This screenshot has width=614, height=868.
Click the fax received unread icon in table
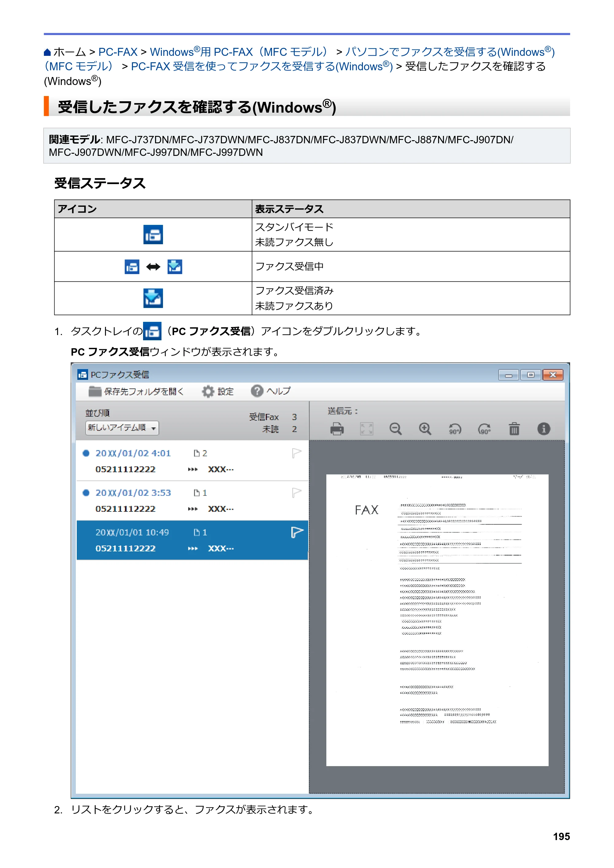(x=153, y=298)
